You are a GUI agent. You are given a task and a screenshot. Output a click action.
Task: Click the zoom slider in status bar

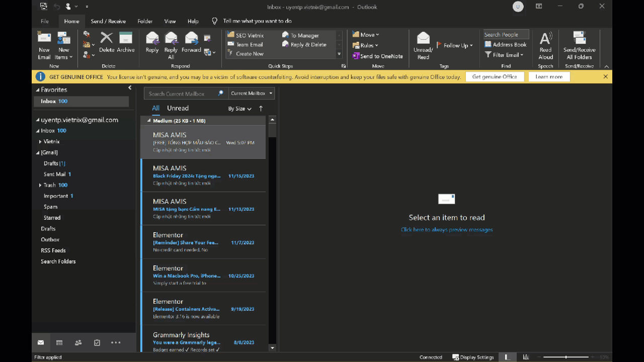coord(566,357)
